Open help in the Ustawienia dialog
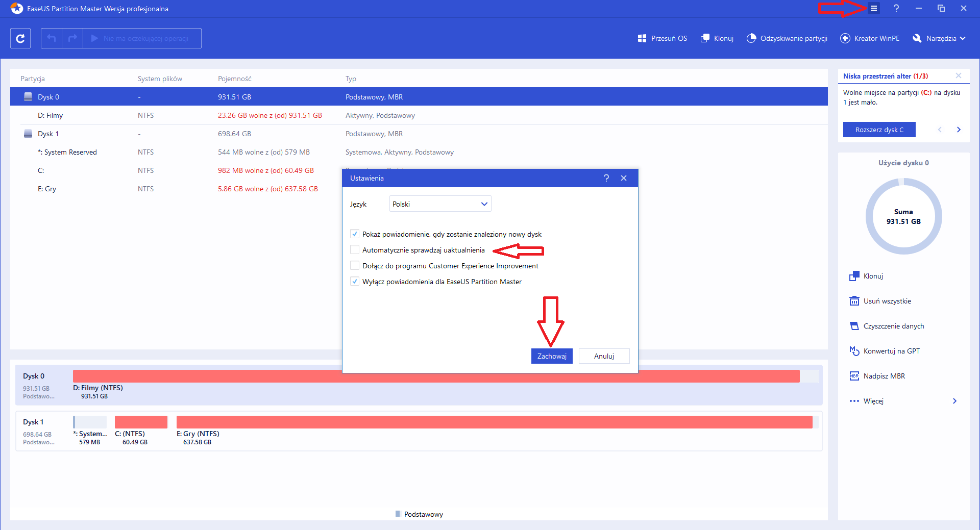Image resolution: width=980 pixels, height=530 pixels. [606, 178]
